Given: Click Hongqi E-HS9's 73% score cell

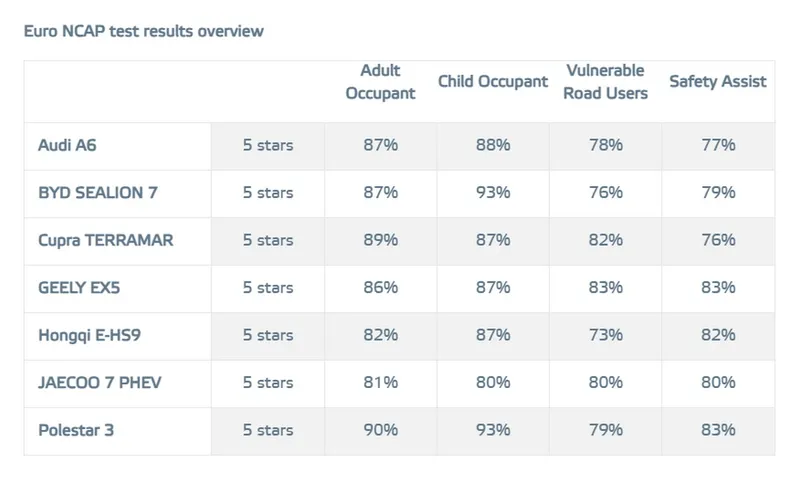Looking at the screenshot, I should [606, 335].
